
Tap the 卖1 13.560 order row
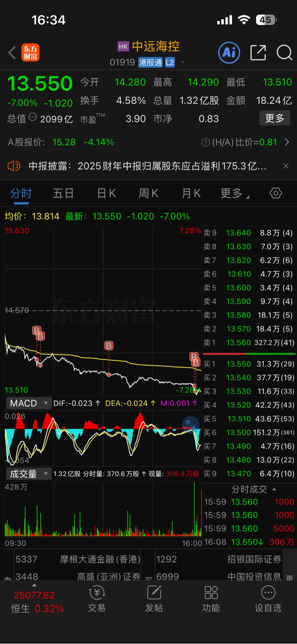tap(249, 343)
